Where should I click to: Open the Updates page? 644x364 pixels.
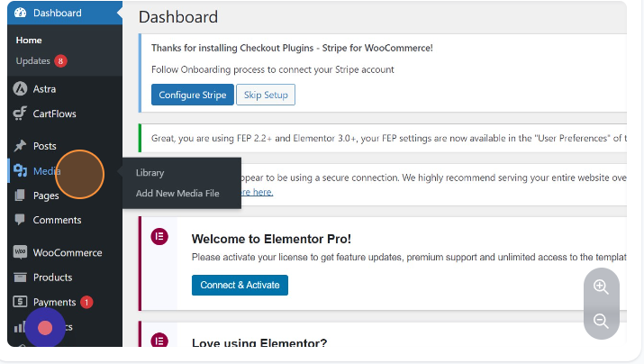pos(33,61)
